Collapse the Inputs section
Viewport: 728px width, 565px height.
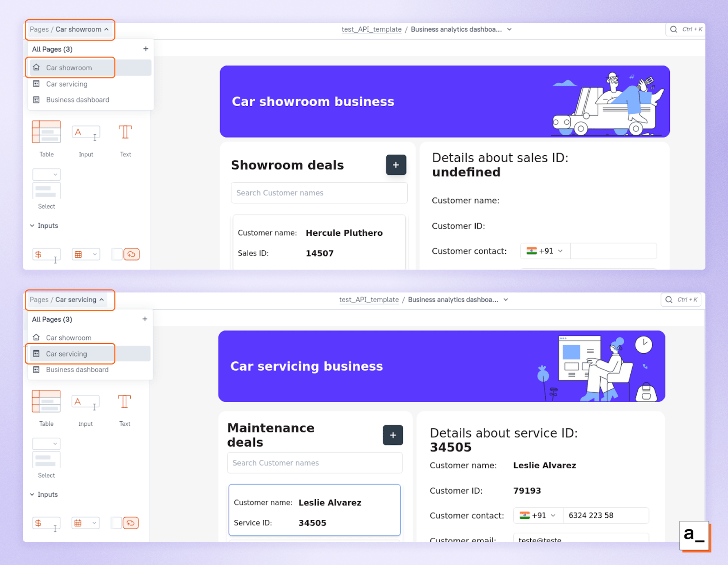point(32,226)
